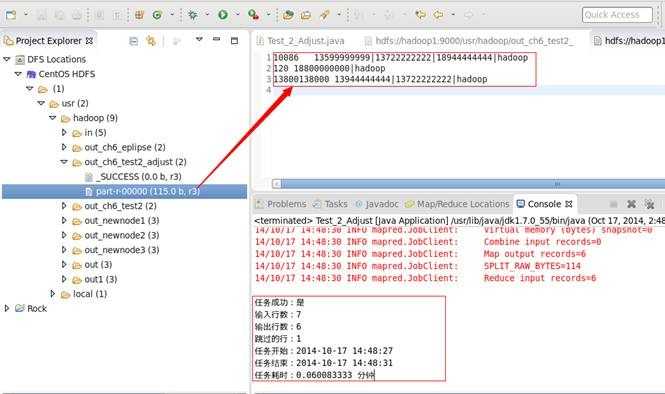
Task: Collapse the hadoop (9) folder
Action: [x=52, y=118]
